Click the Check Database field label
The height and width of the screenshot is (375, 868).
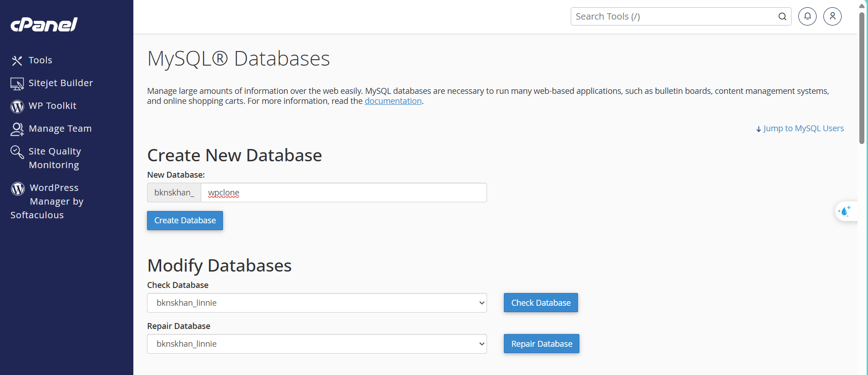click(x=178, y=285)
